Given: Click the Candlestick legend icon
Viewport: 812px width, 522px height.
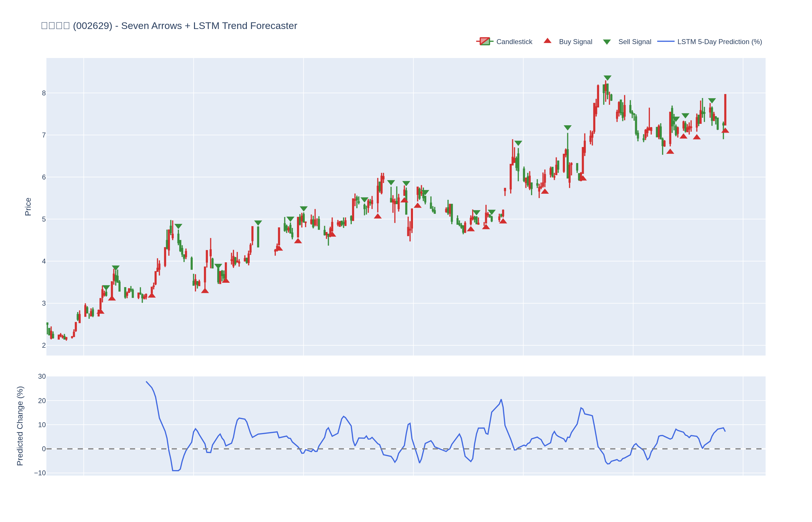Looking at the screenshot, I should tap(485, 41).
